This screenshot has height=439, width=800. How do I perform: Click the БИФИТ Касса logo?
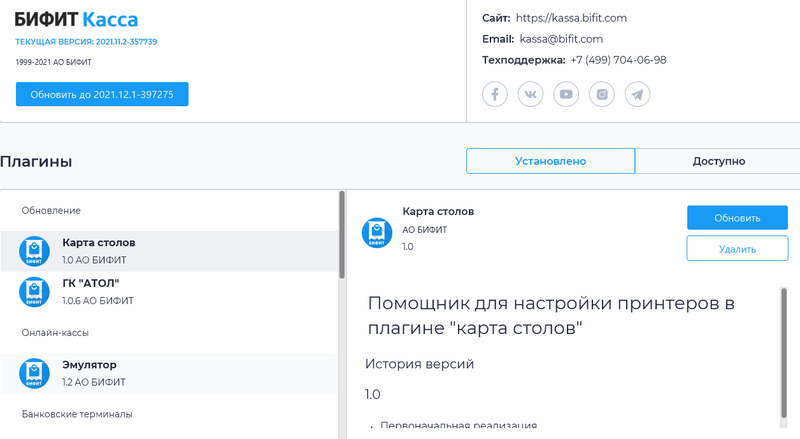(x=77, y=20)
